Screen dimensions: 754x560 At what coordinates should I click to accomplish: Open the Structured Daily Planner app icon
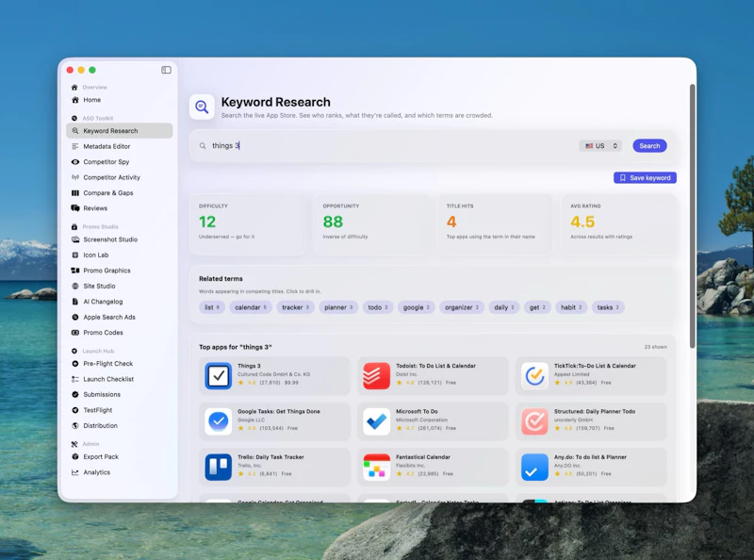tap(534, 421)
